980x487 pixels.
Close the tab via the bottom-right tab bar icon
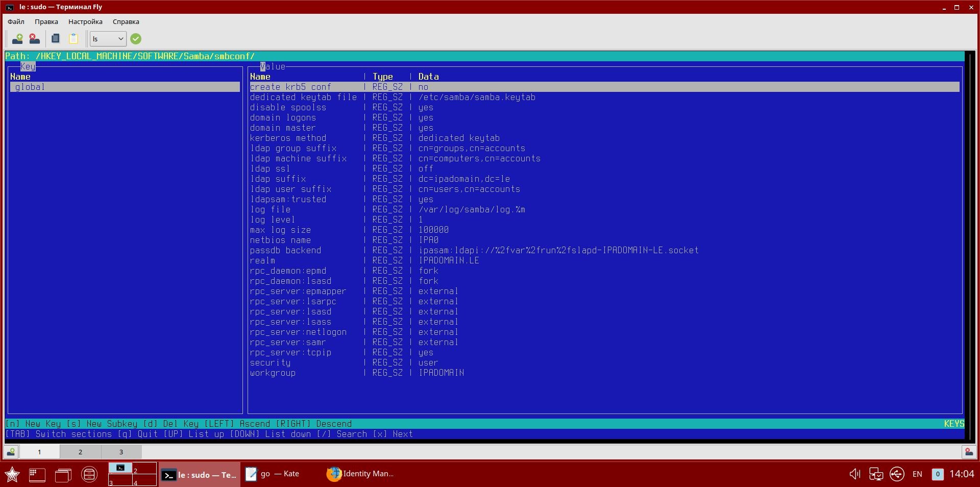click(x=968, y=452)
